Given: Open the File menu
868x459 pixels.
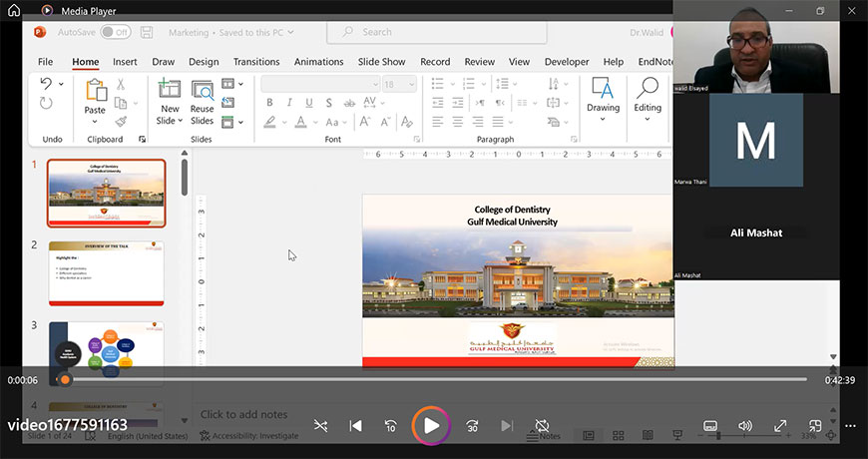Looking at the screenshot, I should (x=45, y=62).
